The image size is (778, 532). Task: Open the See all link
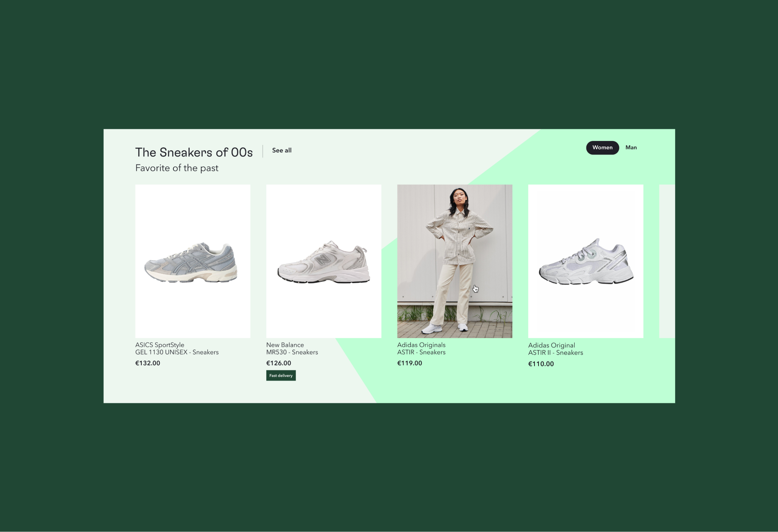282,150
